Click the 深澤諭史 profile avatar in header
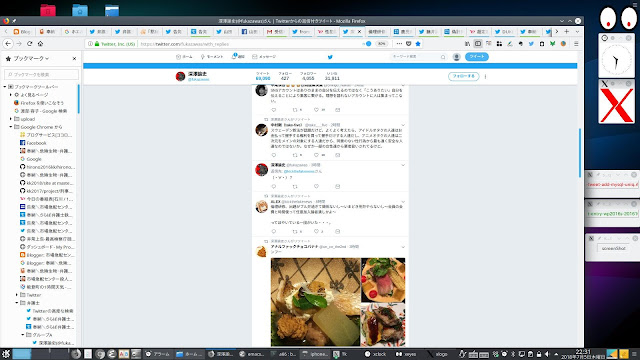640x360 pixels. point(180,76)
